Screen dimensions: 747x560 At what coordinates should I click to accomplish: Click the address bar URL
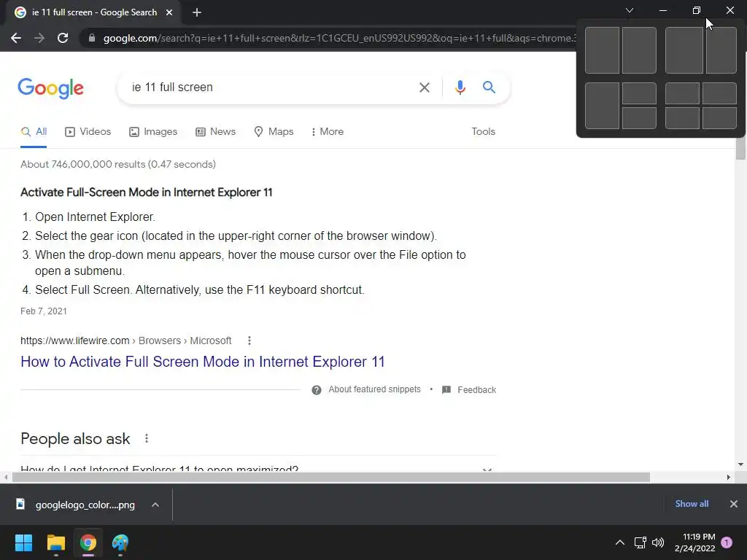click(339, 38)
